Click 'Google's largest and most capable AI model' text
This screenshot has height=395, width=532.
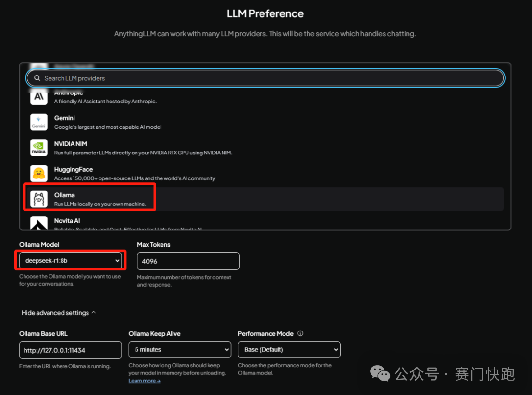pos(108,127)
